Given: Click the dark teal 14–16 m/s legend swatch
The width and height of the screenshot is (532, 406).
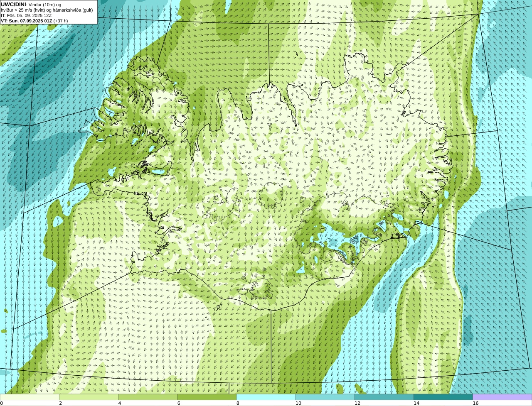Looking at the screenshot, I should 443,397.
